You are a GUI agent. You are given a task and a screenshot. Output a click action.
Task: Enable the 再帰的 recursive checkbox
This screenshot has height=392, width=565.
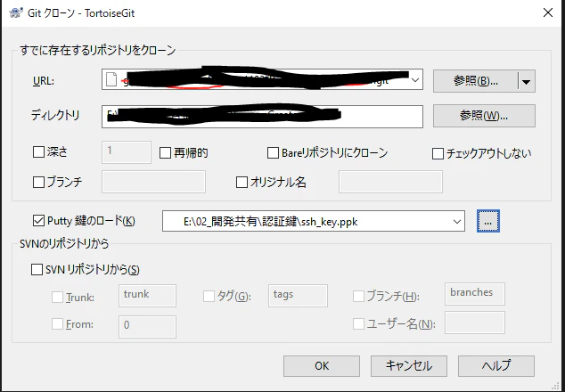coord(165,153)
